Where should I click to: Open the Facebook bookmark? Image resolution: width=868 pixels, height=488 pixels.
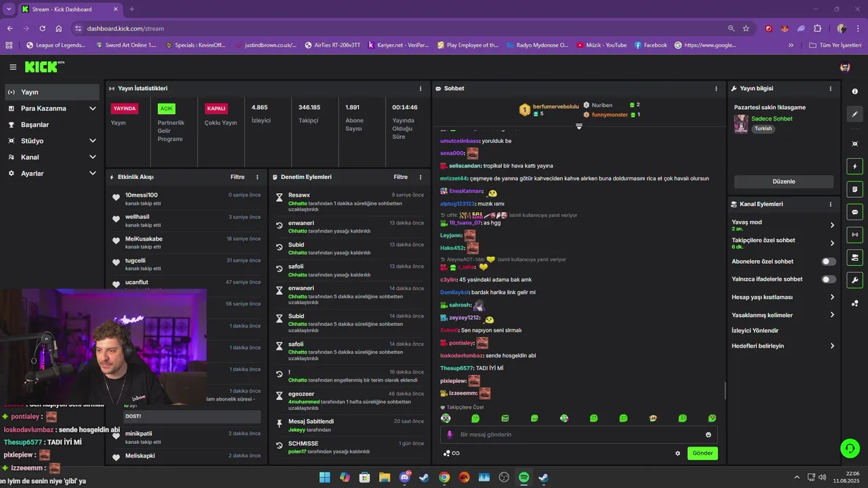(x=651, y=45)
